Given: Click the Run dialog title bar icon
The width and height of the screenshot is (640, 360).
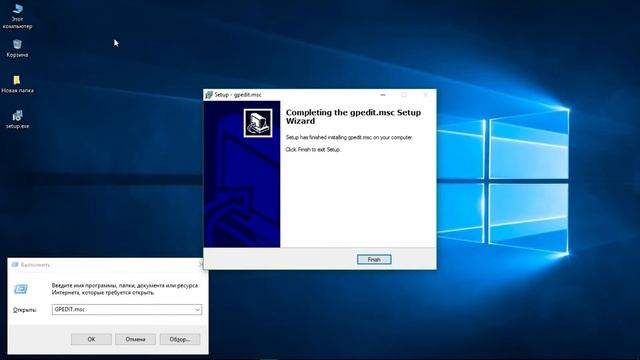Looking at the screenshot, I should click(x=15, y=265).
